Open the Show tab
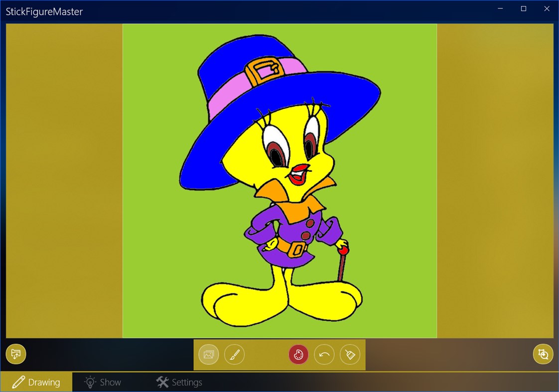 [103, 382]
